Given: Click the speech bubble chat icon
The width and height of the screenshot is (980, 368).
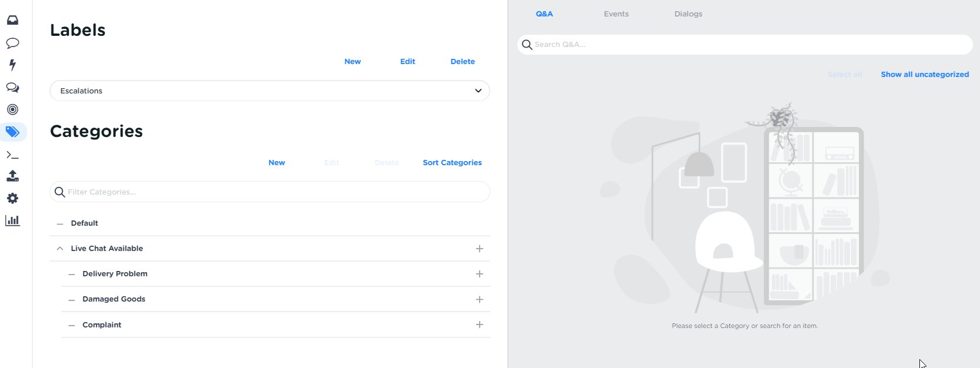Looking at the screenshot, I should click(x=12, y=43).
